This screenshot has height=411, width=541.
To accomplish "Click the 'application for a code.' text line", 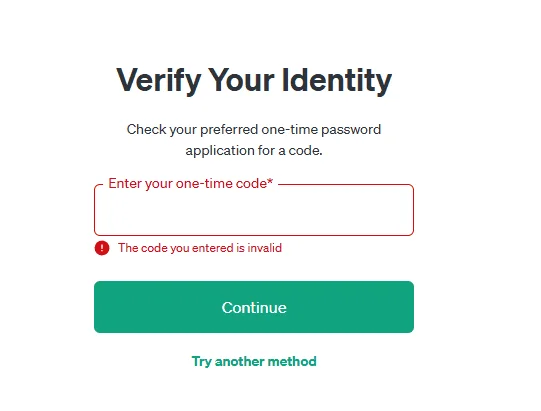I will pos(254,150).
